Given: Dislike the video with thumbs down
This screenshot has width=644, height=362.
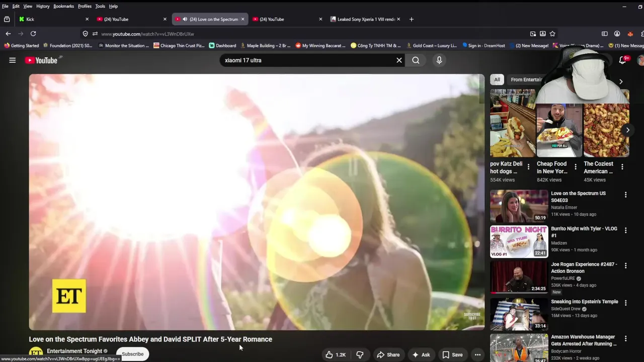Looking at the screenshot, I should 360,355.
